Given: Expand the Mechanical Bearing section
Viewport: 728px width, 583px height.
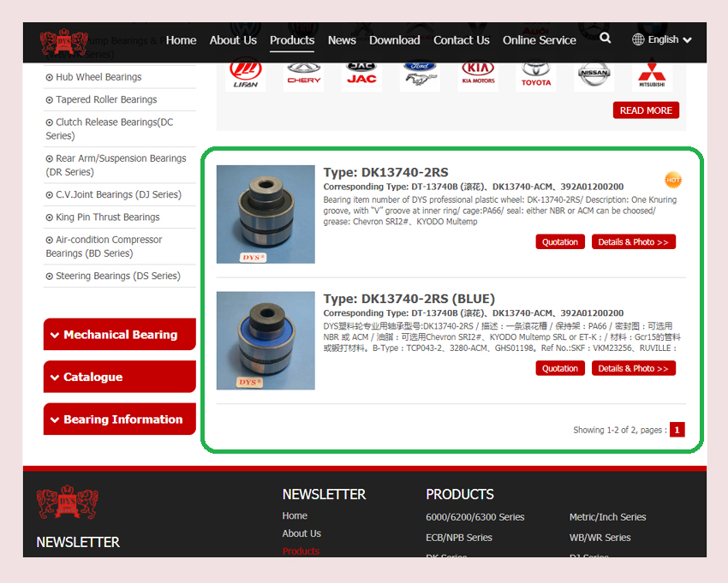Looking at the screenshot, I should (120, 335).
